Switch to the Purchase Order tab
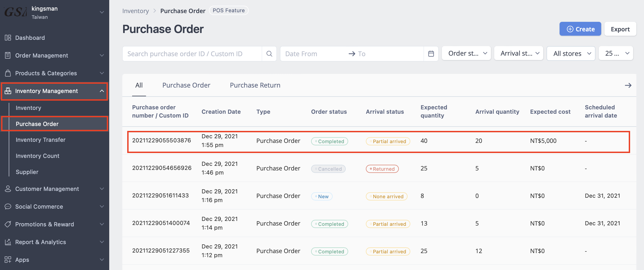644x270 pixels. pos(186,85)
